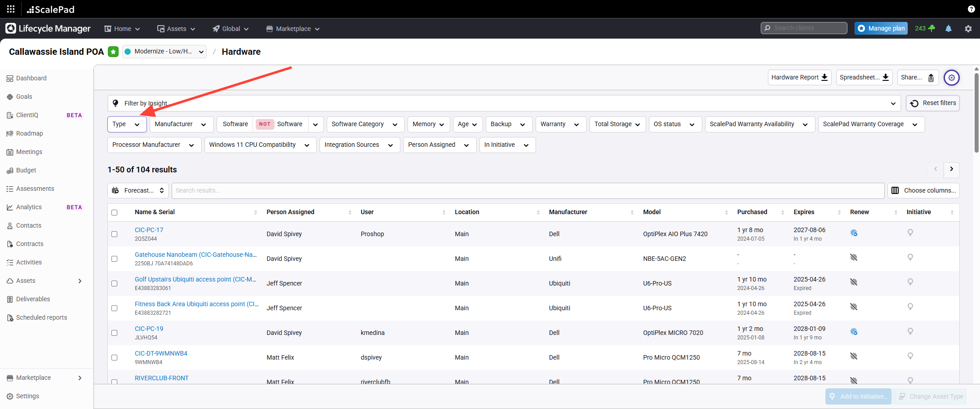Select the checkbox for CIC-PC-17 row
The height and width of the screenshot is (409, 980).
(115, 234)
